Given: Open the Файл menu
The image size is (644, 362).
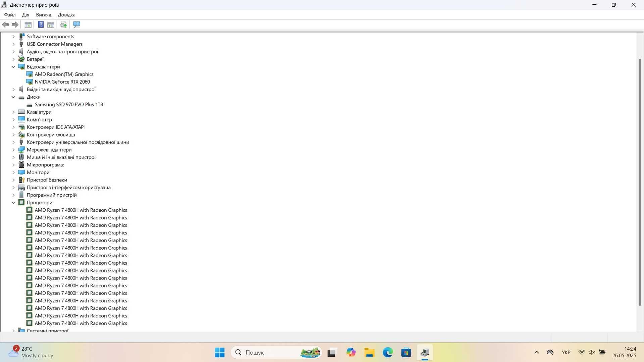Looking at the screenshot, I should pyautogui.click(x=10, y=15).
